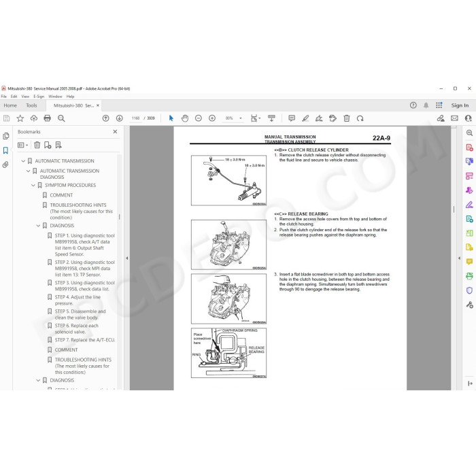Switch to the Home tab
The image size is (476, 476).
[x=10, y=105]
